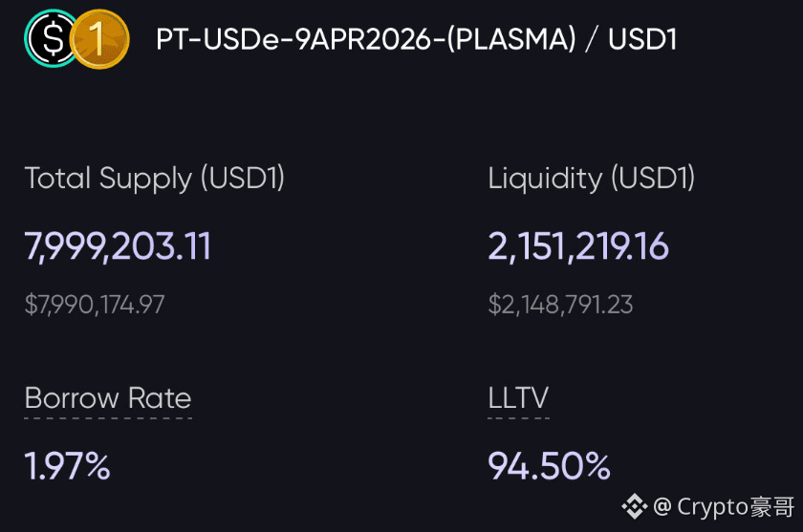The image size is (803, 532).
Task: Click the slash separator in the market title
Action: [593, 40]
